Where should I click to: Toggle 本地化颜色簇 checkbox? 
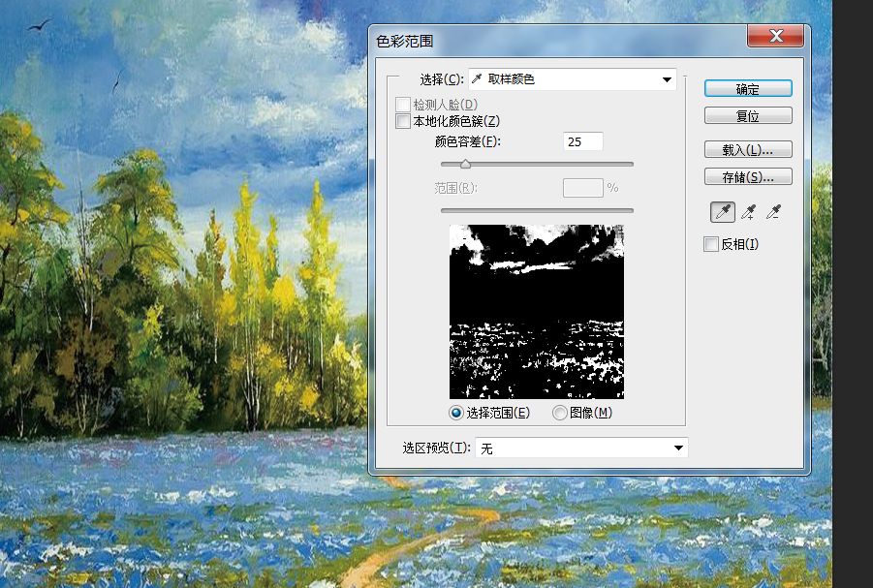[402, 121]
